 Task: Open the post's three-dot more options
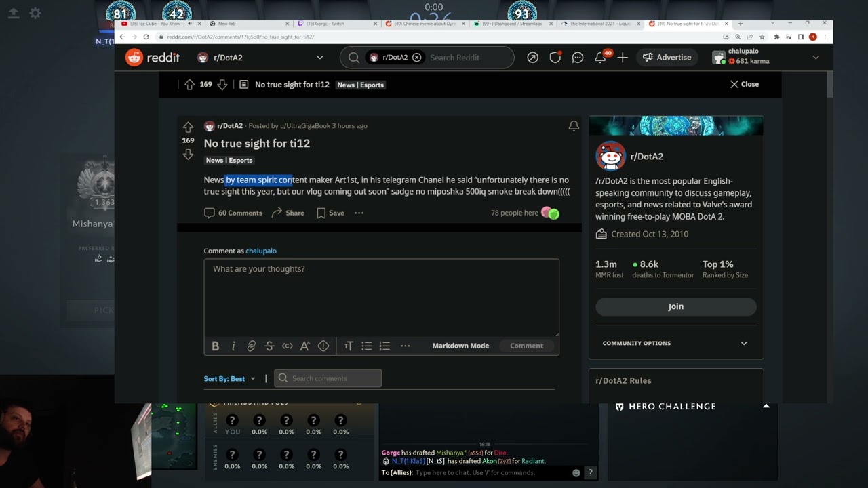click(x=359, y=213)
